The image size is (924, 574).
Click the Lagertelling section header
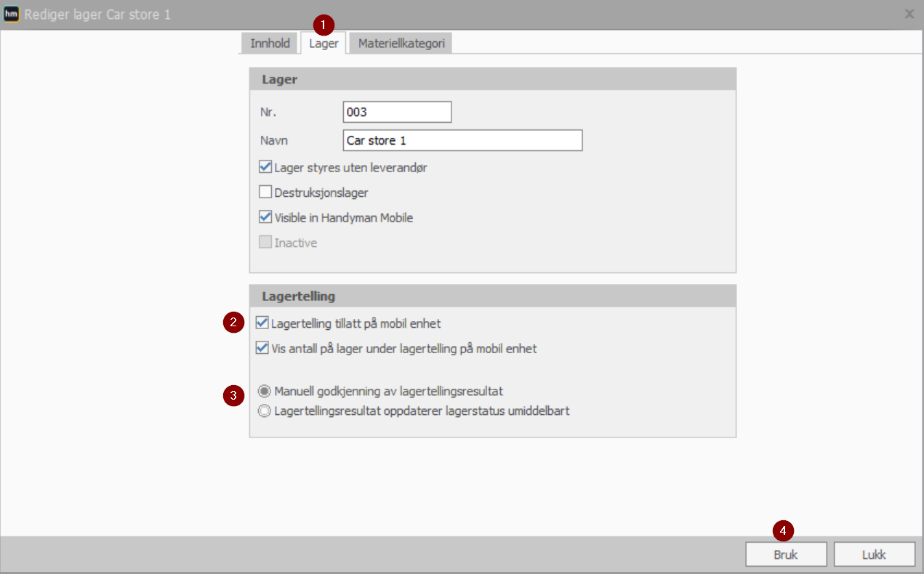pos(493,296)
